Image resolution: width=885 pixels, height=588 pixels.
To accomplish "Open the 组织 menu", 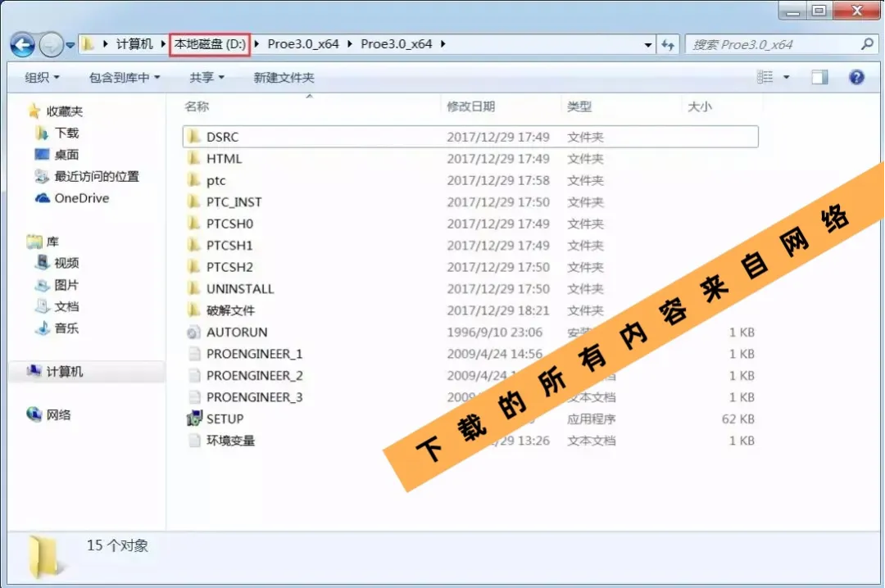I will (42, 77).
